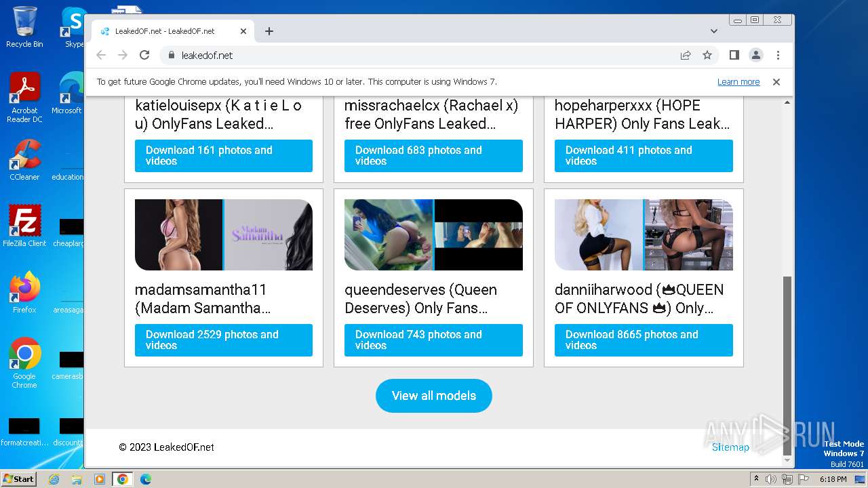Open a new tab with plus button
This screenshot has height=488, width=868.
click(269, 31)
